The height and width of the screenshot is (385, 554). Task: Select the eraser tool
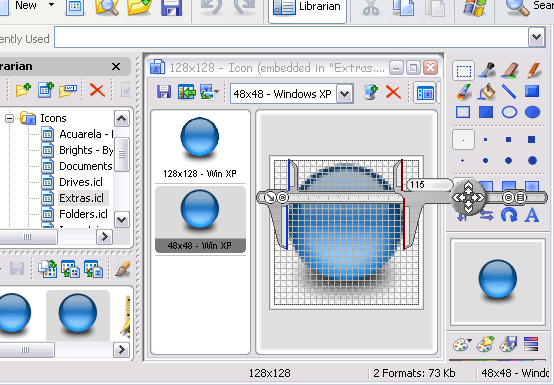pos(509,70)
